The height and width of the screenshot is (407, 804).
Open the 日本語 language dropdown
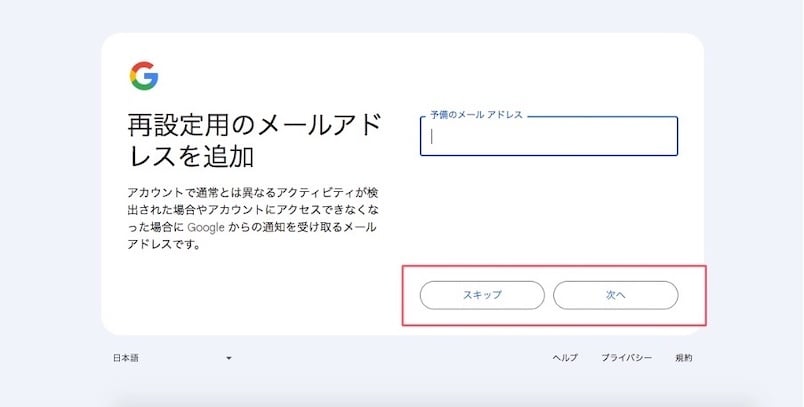point(171,358)
